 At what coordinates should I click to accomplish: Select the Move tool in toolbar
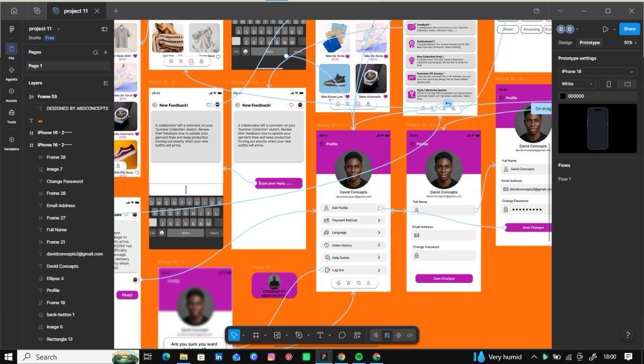click(x=234, y=335)
